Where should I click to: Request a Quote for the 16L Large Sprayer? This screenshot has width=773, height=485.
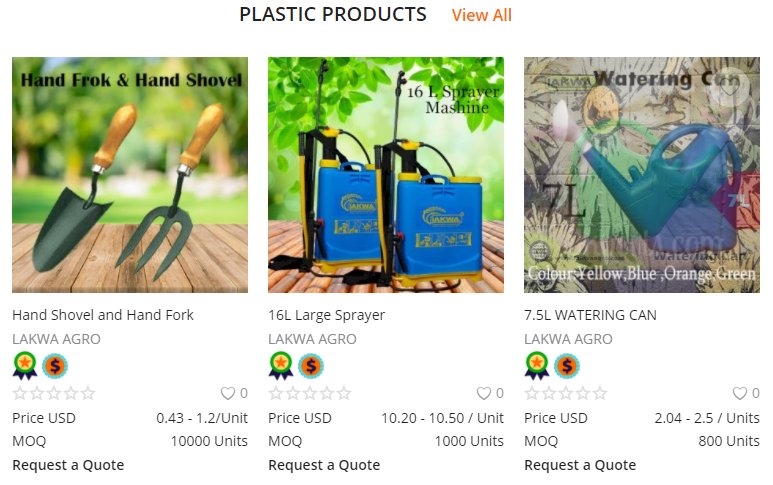point(324,465)
